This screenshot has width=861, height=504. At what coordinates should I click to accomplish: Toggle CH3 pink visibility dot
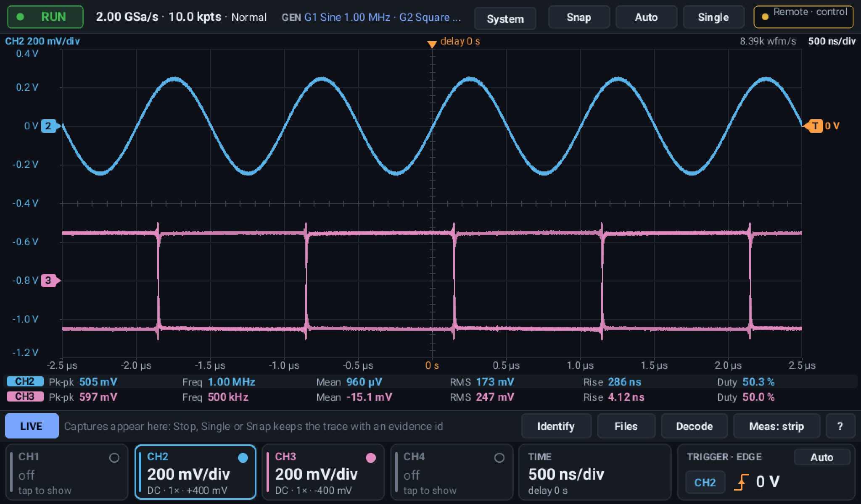(x=371, y=458)
